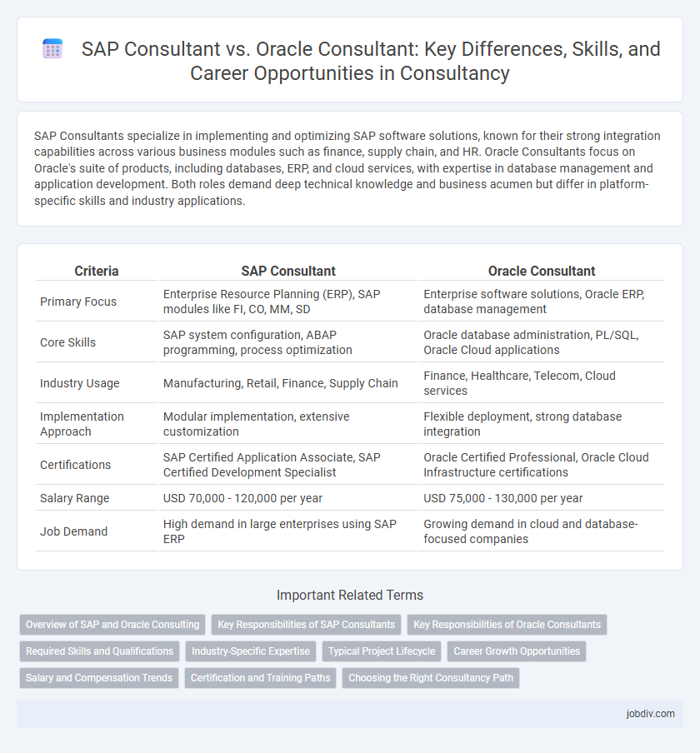700x753 pixels.
Task: Select the Salary Range row label
Action: (74, 498)
